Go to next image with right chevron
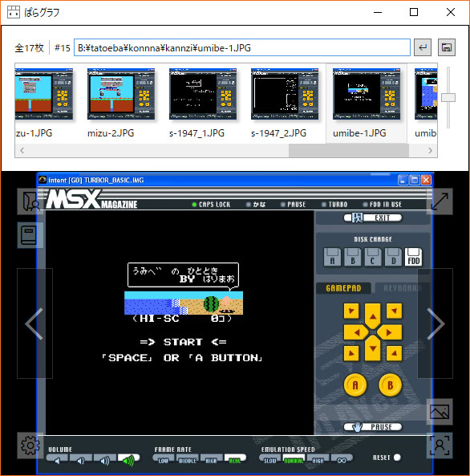The height and width of the screenshot is (476, 470). pos(436,323)
